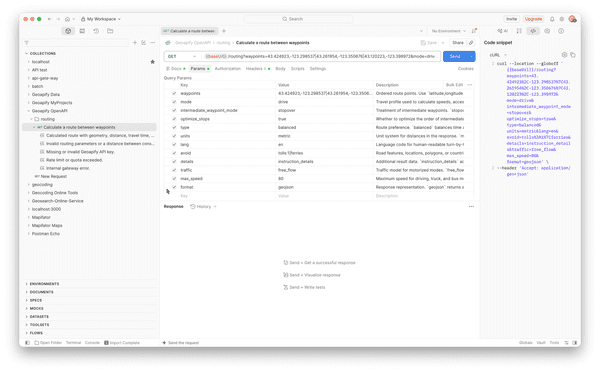Open code snippet settings gear
Viewport: 600px width, 372px height.
pyautogui.click(x=564, y=55)
